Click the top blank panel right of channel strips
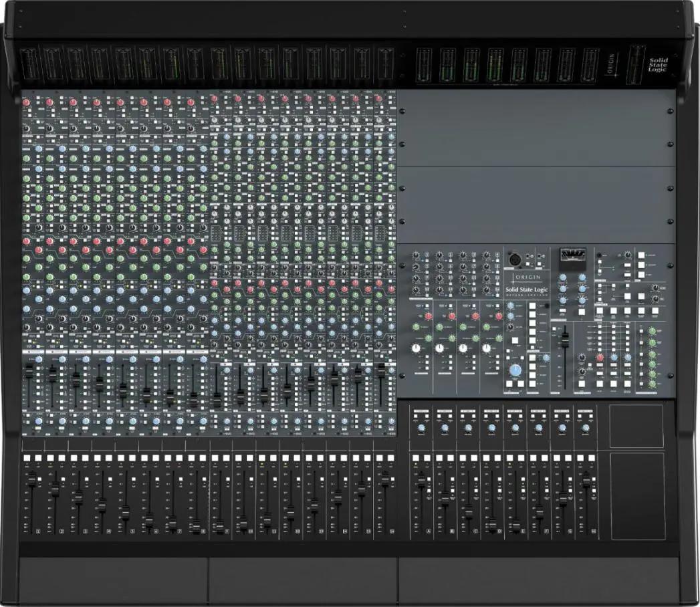The image size is (700, 607). pos(535,127)
